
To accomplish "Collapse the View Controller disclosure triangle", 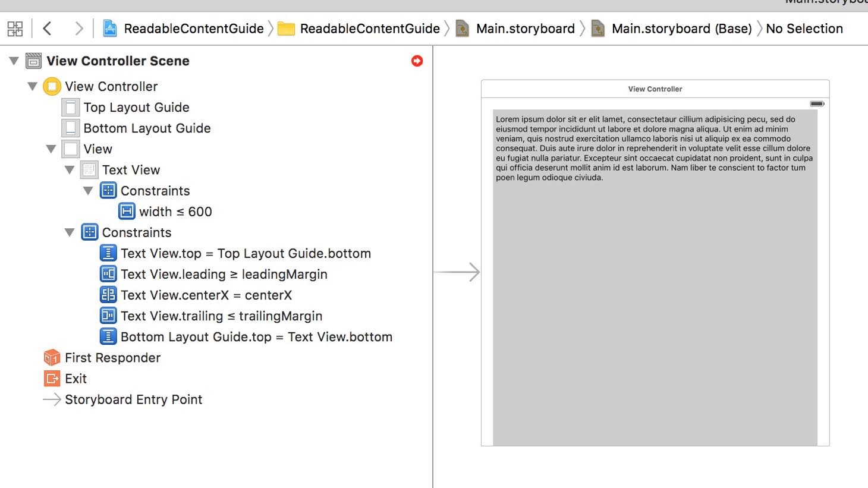I will (33, 87).
